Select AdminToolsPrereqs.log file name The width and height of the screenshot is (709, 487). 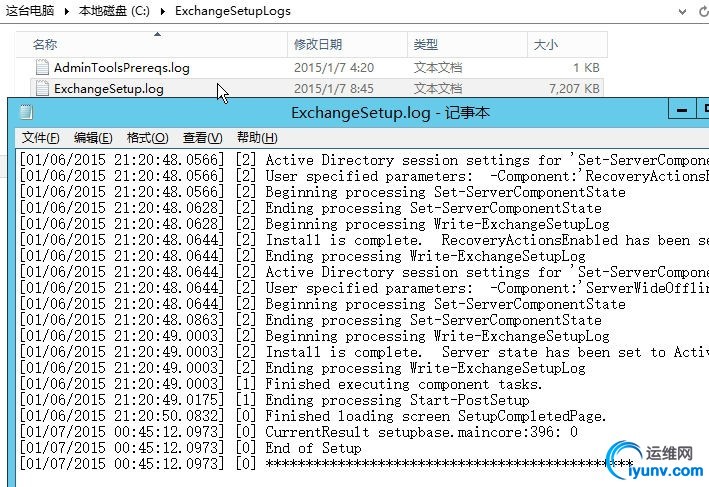122,68
